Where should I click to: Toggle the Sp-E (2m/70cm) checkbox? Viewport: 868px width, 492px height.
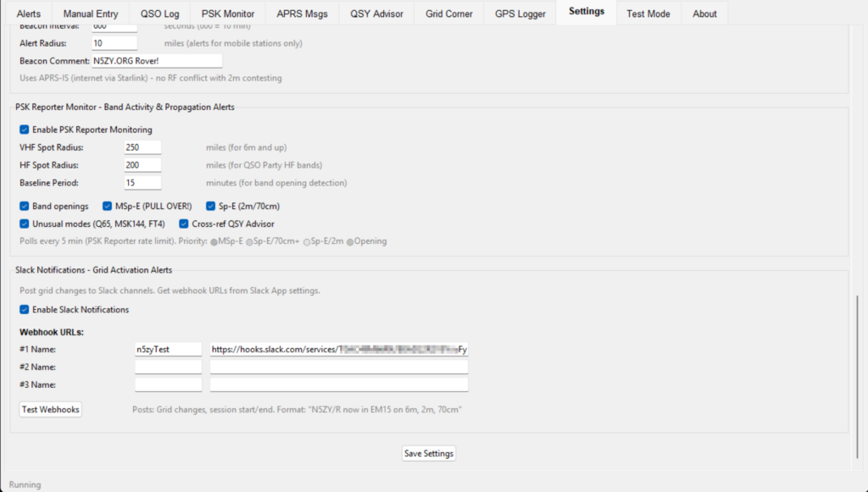[211, 206]
